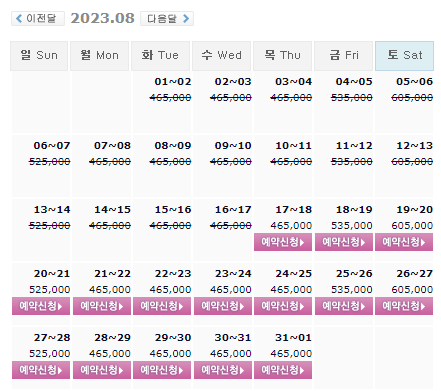Screen dimensions: 441x391
Task: Request reservation for 28~29
Action: [102, 370]
